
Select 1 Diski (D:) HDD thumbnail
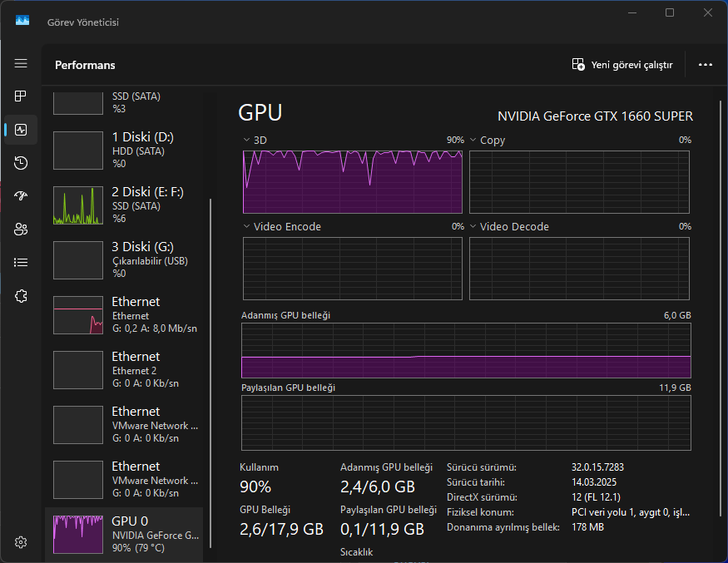tap(77, 150)
